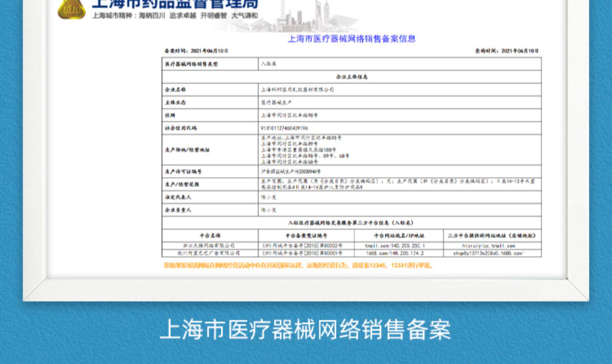Click the white caption 上海市医疗器械网络销售备案
612x364 pixels.
coord(306,329)
